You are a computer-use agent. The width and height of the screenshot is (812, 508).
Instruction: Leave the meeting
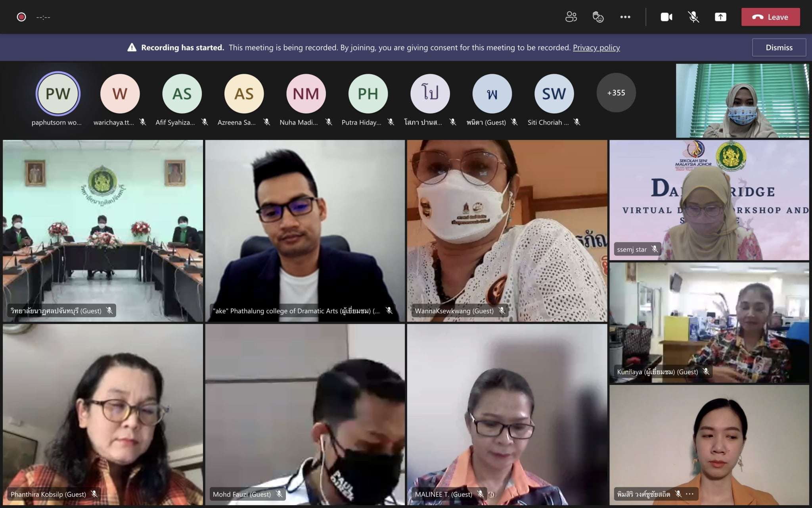[x=770, y=17]
